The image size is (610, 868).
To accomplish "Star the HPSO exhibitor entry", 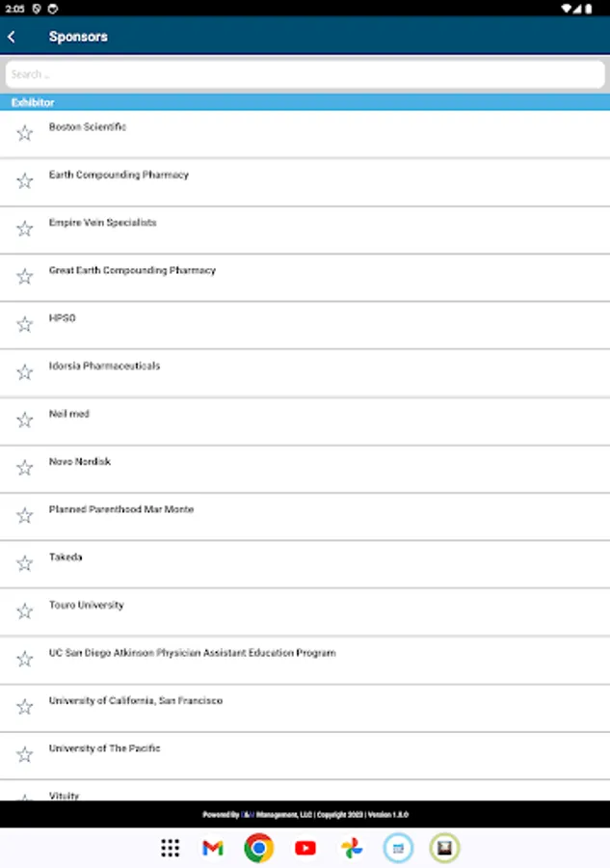I will coord(25,324).
